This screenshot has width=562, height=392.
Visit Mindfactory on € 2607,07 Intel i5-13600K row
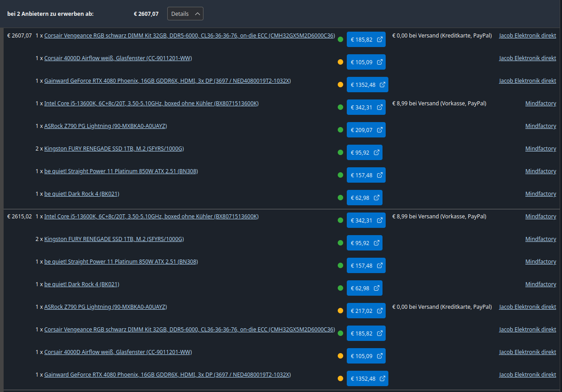click(541, 104)
